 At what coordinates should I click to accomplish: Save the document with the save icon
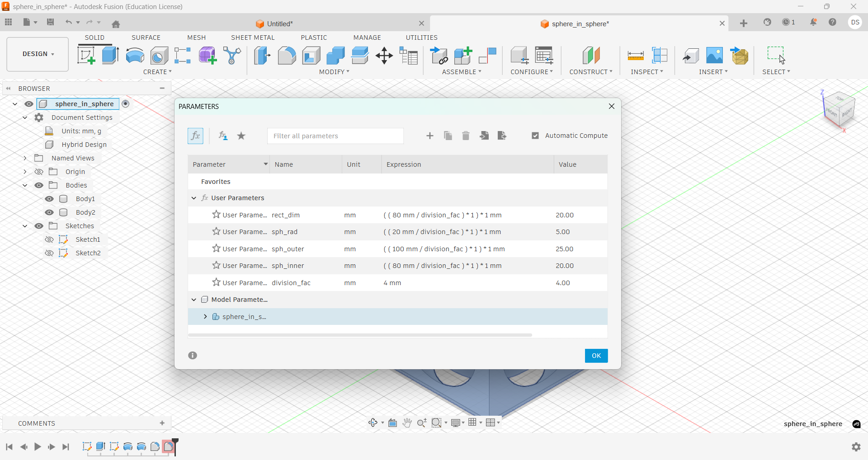pos(50,22)
